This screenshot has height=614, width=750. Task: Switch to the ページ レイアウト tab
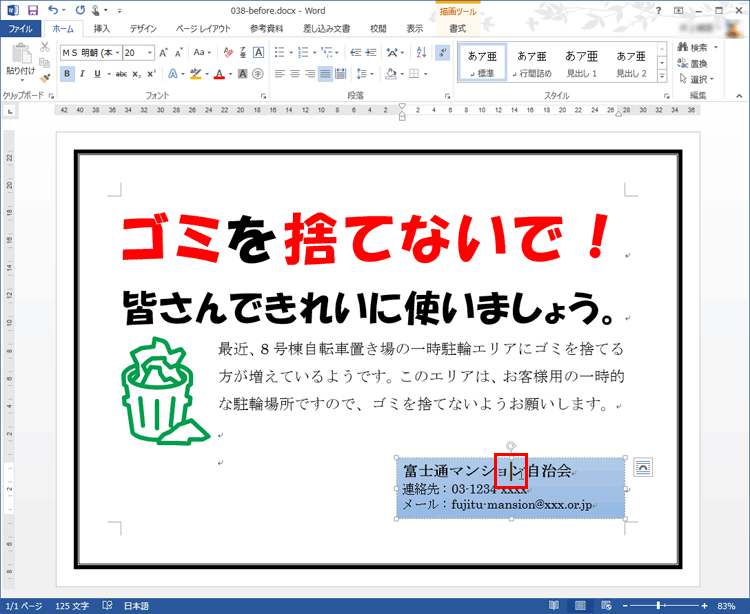tap(203, 29)
